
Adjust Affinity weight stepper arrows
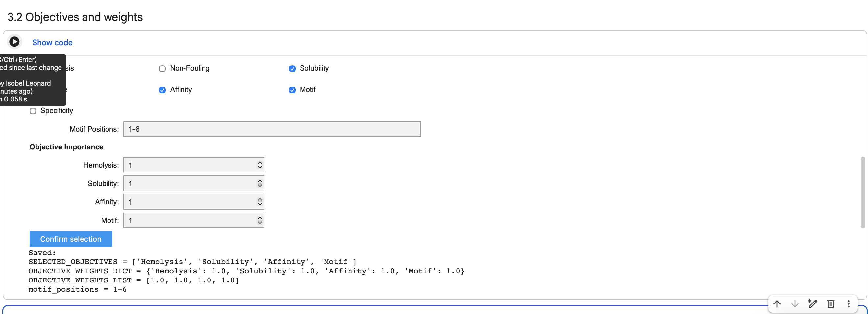tap(260, 202)
